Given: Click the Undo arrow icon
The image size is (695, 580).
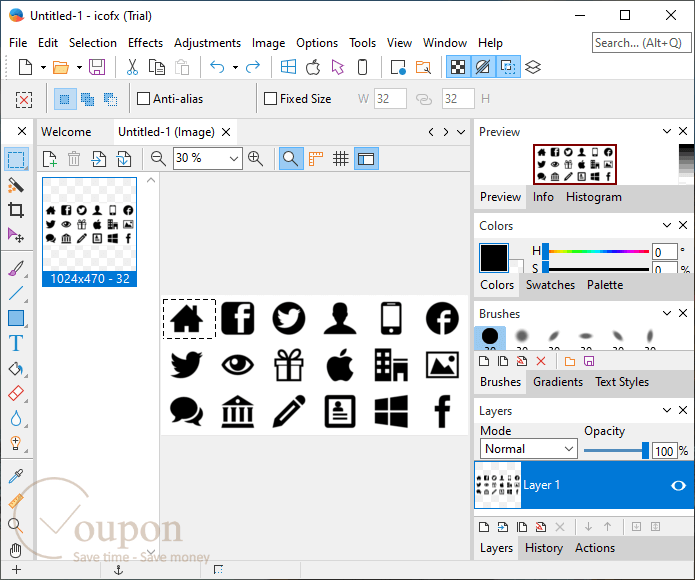Looking at the screenshot, I should [217, 67].
